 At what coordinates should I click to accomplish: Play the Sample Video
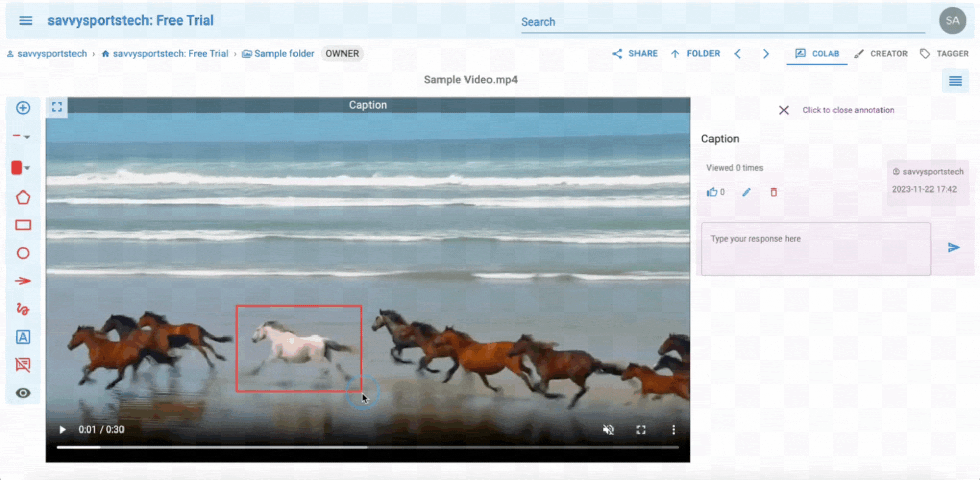(x=62, y=430)
